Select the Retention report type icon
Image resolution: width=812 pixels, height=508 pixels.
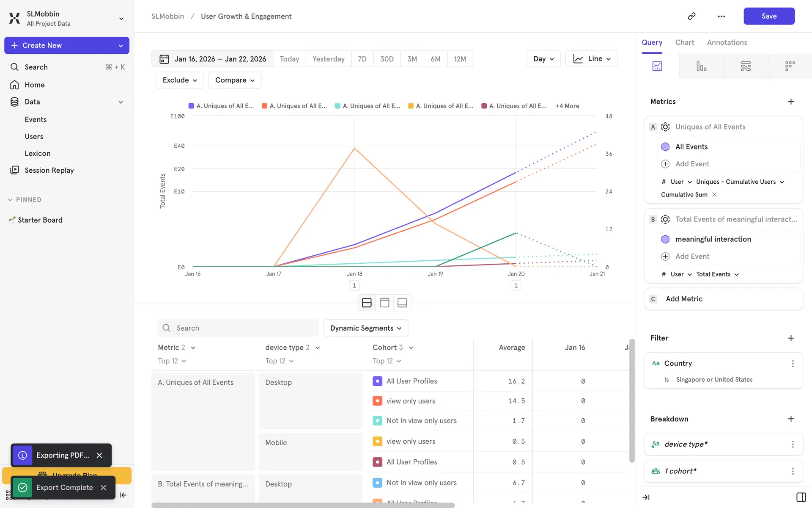(x=790, y=66)
